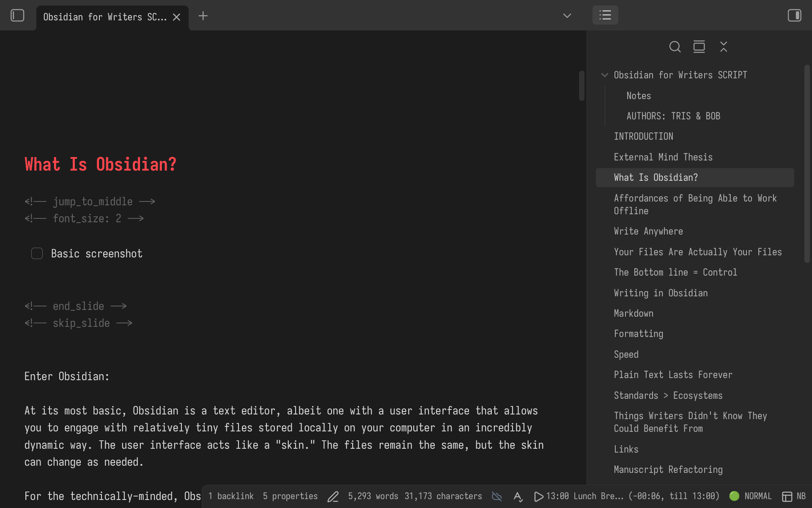Navigate to INTRODUCTION in outline

[644, 136]
